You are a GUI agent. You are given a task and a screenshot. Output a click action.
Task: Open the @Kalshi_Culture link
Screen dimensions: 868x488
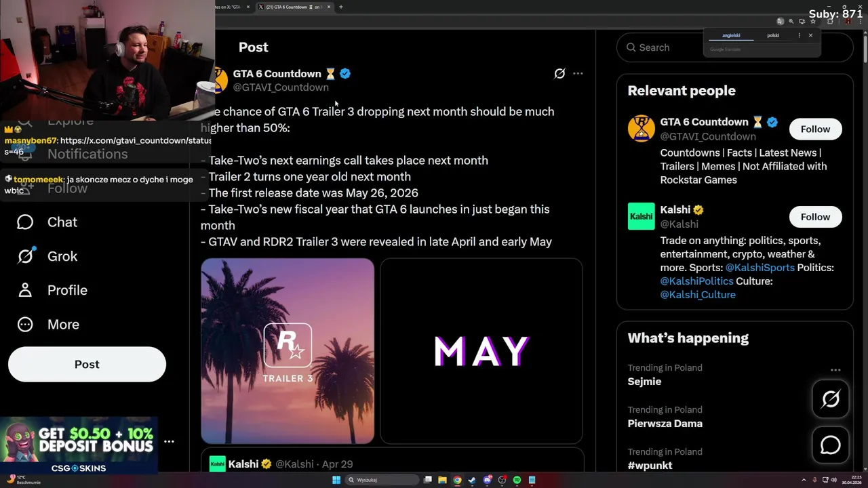pyautogui.click(x=698, y=295)
